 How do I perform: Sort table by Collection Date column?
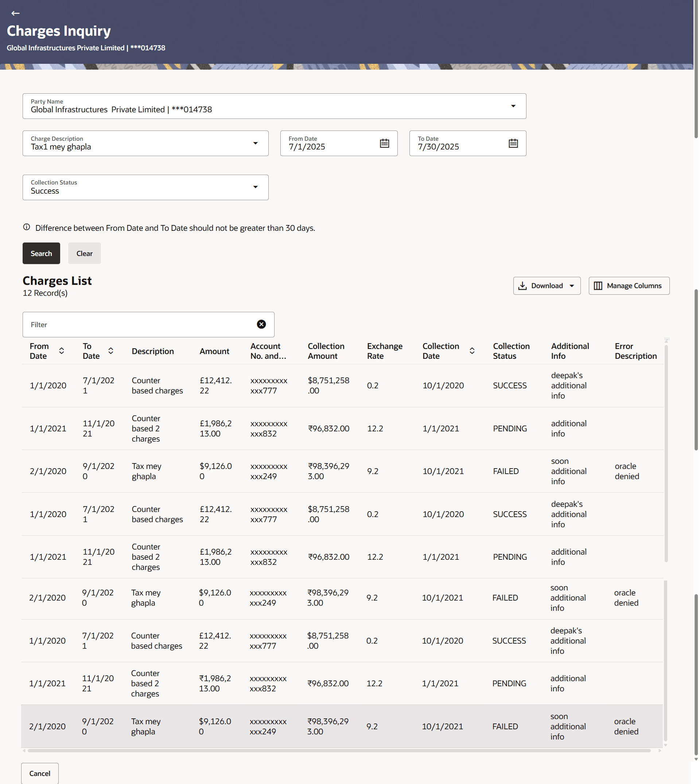click(x=472, y=351)
